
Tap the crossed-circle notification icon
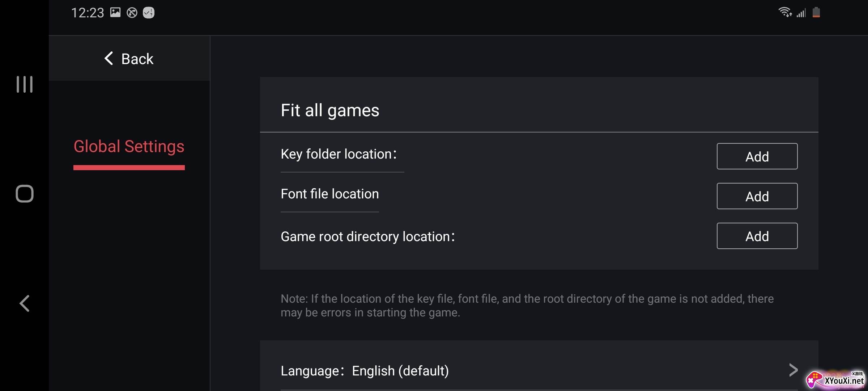point(132,13)
